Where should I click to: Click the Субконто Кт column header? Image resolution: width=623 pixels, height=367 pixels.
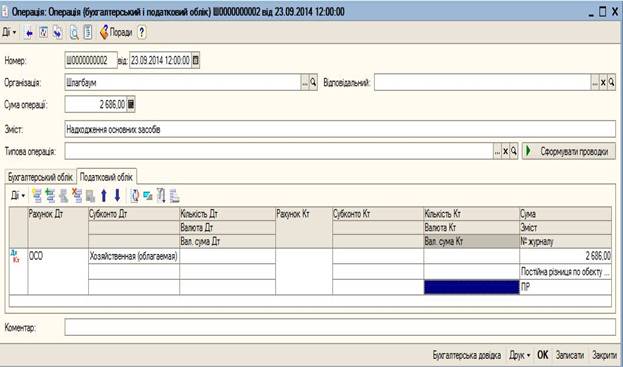[x=378, y=214]
